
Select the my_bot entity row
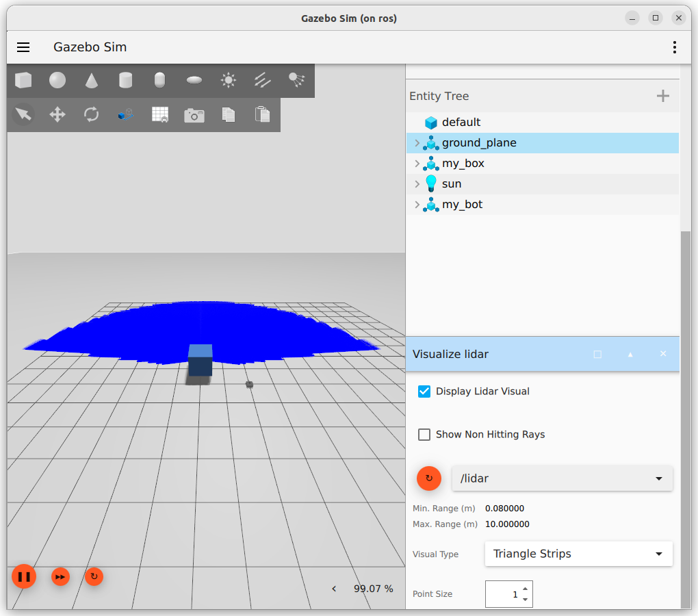[543, 204]
